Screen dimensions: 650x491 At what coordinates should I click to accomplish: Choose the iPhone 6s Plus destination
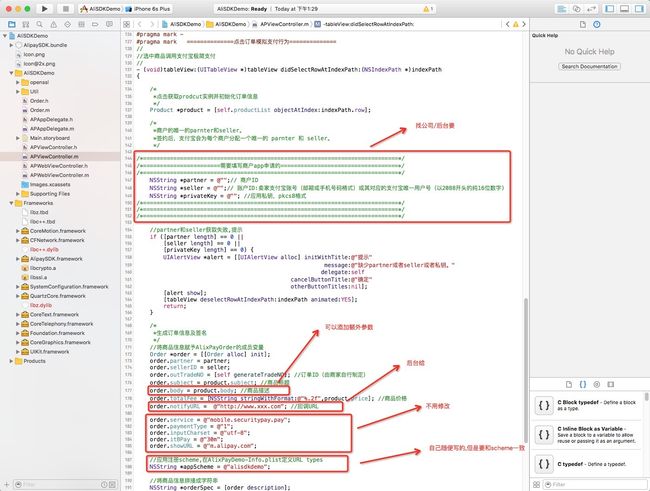click(x=148, y=9)
